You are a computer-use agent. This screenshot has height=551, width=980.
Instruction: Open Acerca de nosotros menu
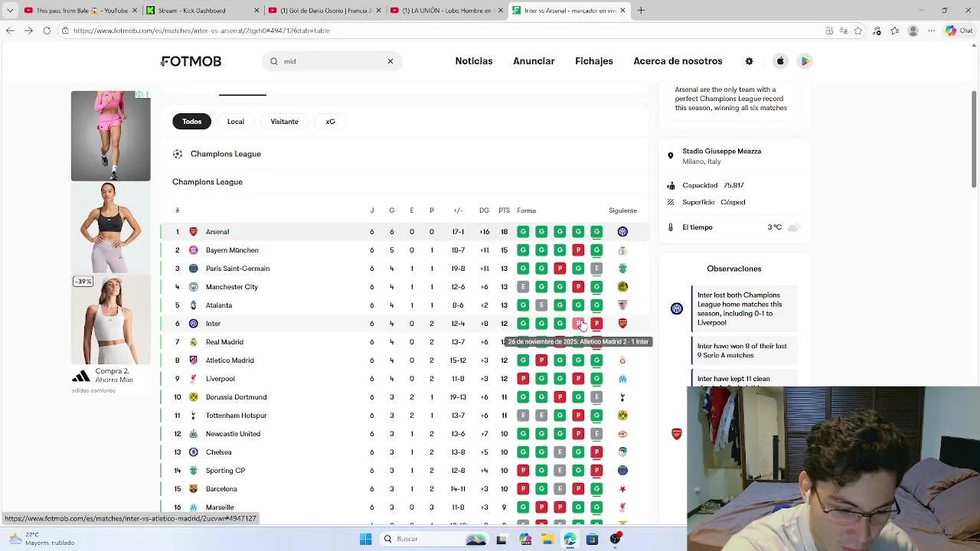tap(678, 61)
